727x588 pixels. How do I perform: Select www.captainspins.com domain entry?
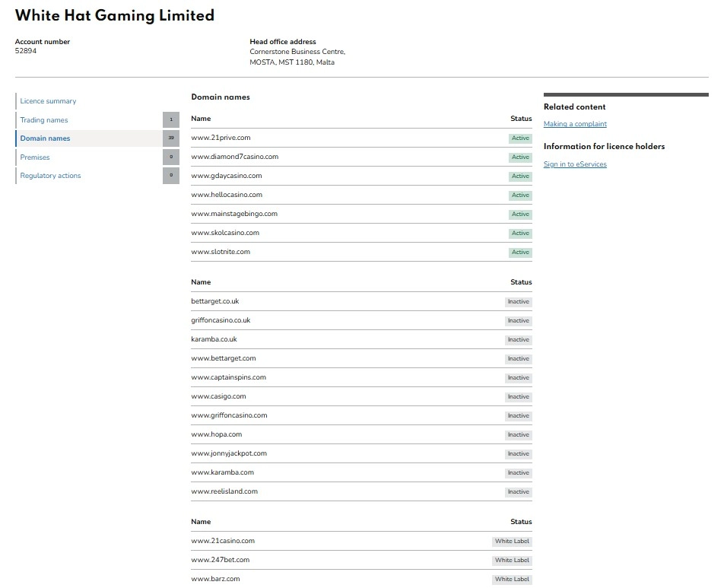coord(229,377)
